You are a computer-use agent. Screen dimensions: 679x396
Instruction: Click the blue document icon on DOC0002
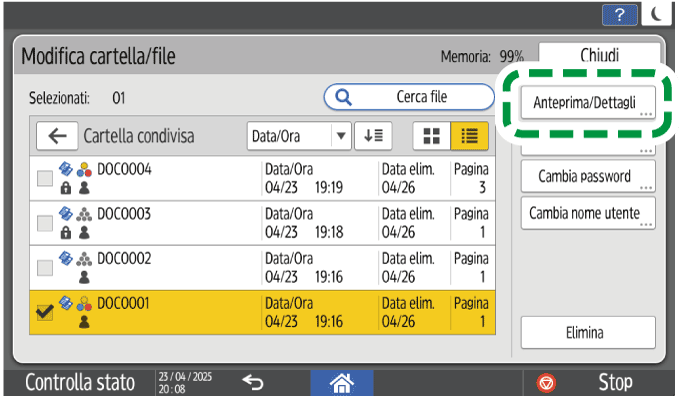click(x=66, y=258)
